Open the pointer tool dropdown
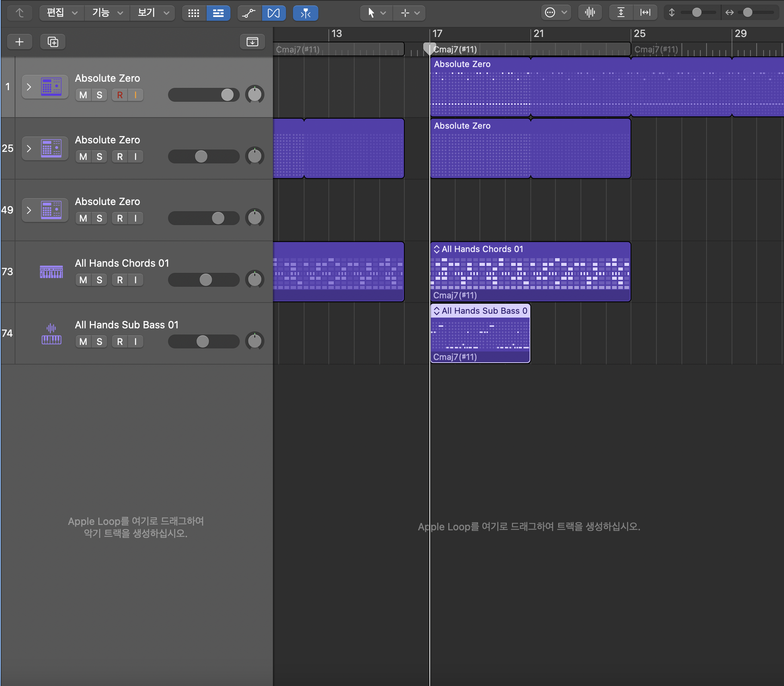784x686 pixels. tap(376, 13)
